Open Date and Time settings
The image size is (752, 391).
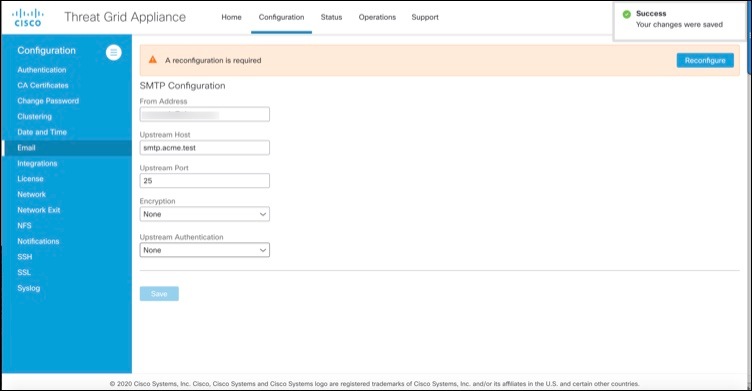tap(42, 132)
